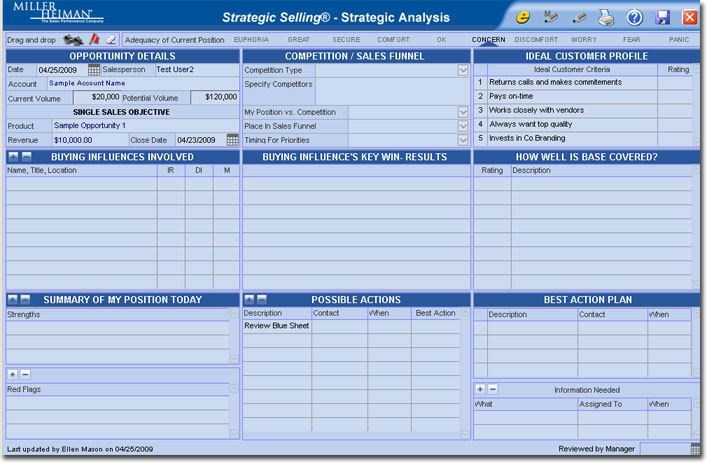Screen dimensions: 708x464
Task: Click the red flag icon
Action: click(x=94, y=39)
